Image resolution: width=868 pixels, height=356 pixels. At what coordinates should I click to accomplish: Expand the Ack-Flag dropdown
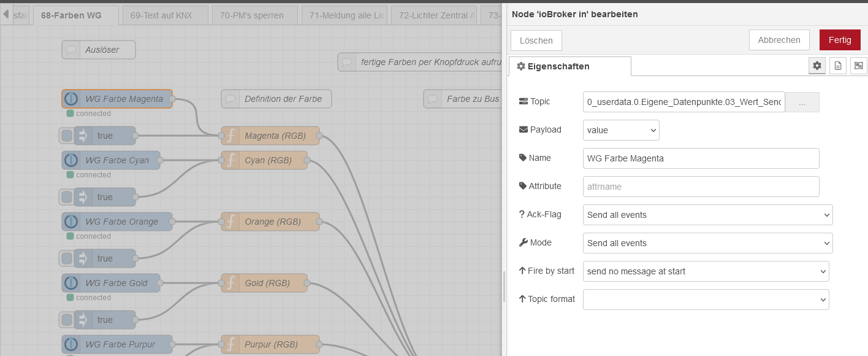[707, 215]
